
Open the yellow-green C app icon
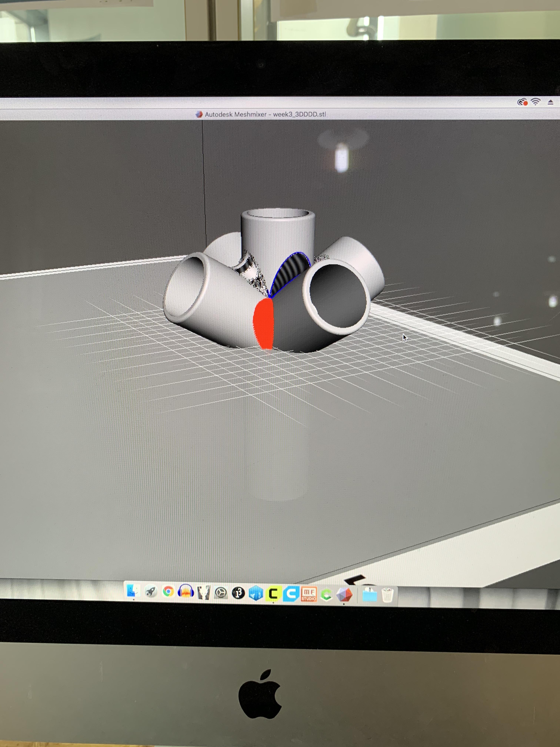click(x=273, y=594)
